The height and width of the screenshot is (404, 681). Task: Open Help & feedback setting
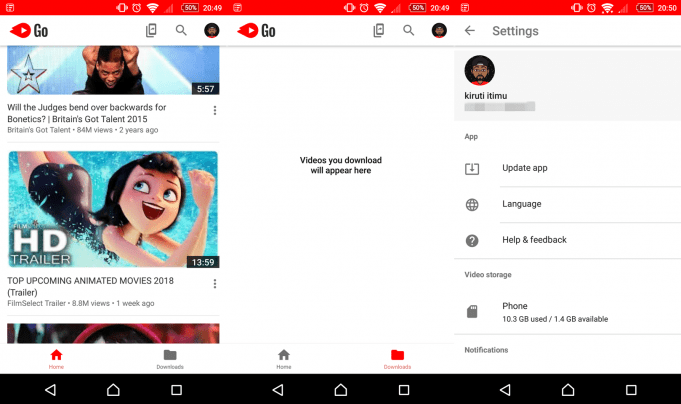tap(568, 241)
